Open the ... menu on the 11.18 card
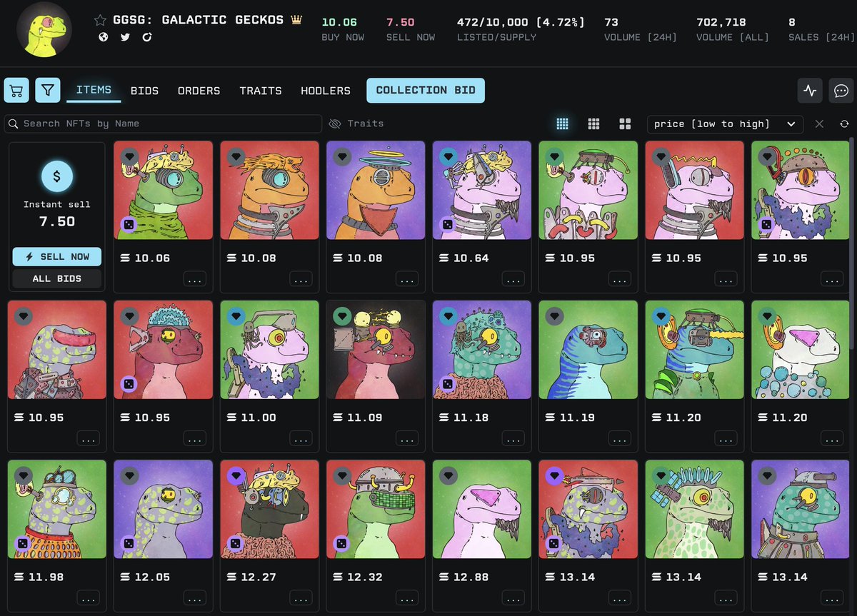Image resolution: width=857 pixels, height=616 pixels. click(514, 439)
